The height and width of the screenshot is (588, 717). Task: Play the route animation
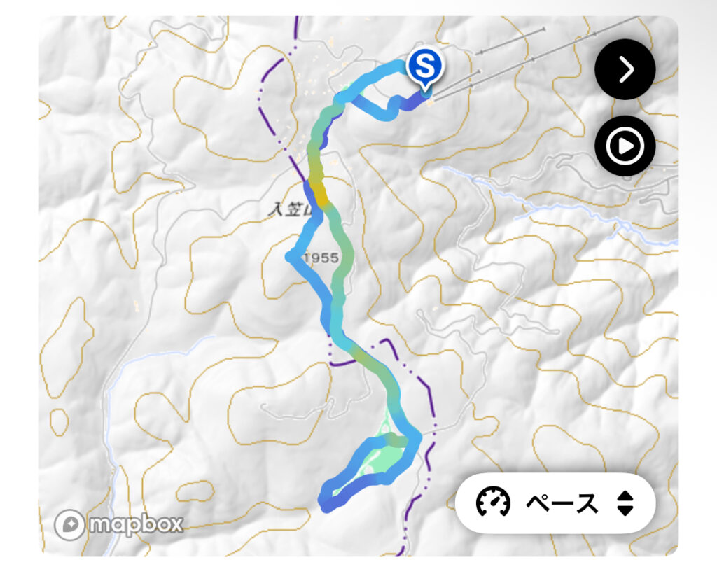[x=625, y=146]
